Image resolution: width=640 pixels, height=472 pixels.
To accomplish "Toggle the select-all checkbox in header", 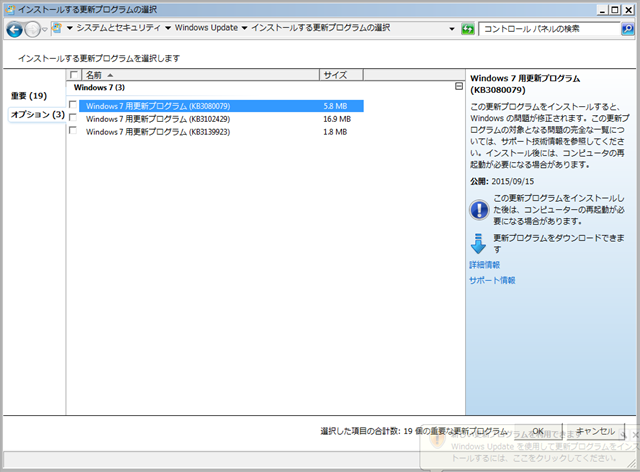I will click(74, 75).
